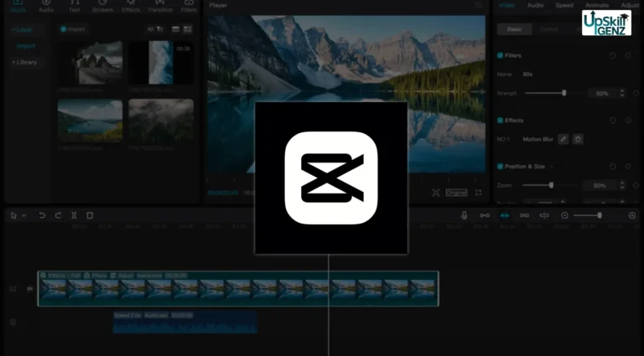
Task: Open the selection tool dropdown arrow
Action: [23, 216]
